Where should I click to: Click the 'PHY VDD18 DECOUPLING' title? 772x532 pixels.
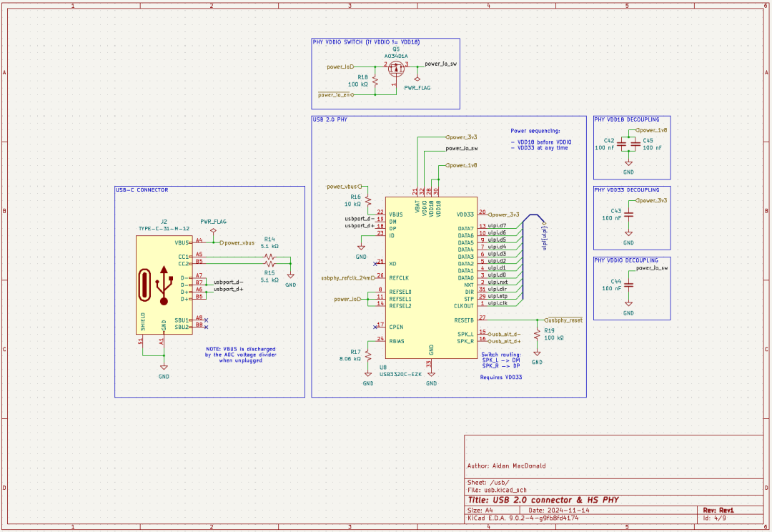click(627, 119)
